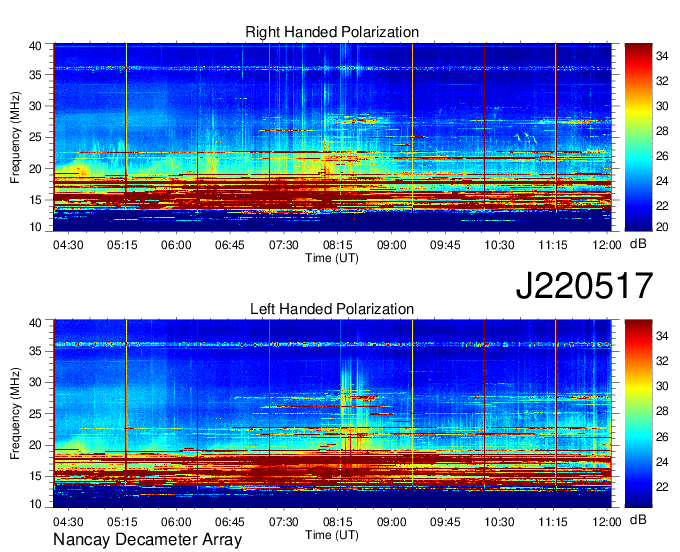This screenshot has height=552, width=680.
Task: Select the 05:15 time tick of the Right Handed plot
Action: point(122,245)
